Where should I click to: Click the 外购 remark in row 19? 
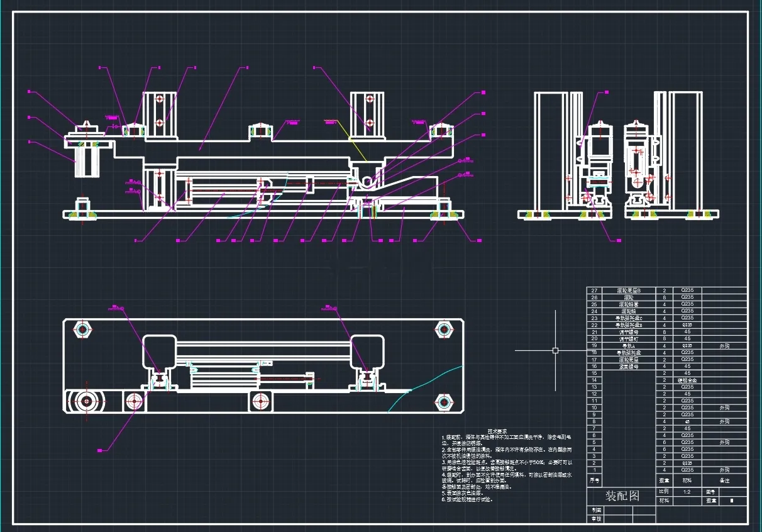click(x=724, y=346)
